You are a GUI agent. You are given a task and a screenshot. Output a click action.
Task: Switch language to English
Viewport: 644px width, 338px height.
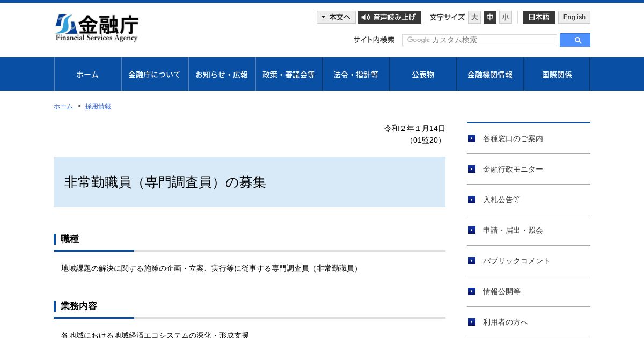[574, 17]
